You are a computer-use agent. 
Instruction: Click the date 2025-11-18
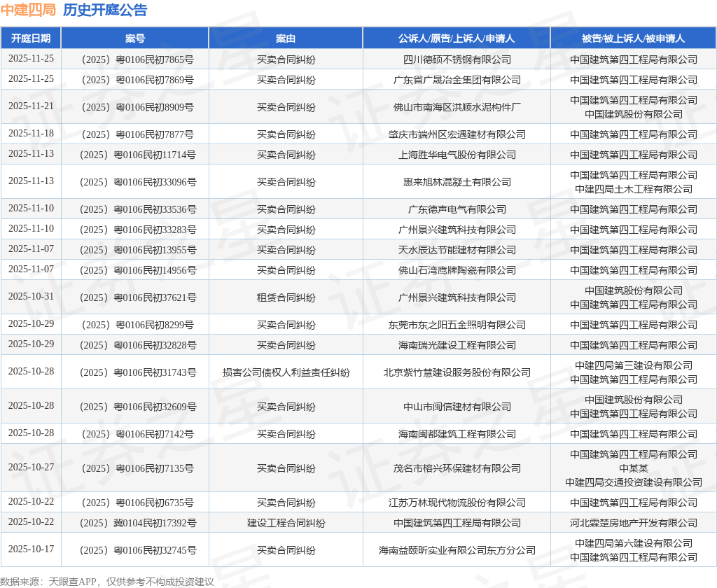31,134
